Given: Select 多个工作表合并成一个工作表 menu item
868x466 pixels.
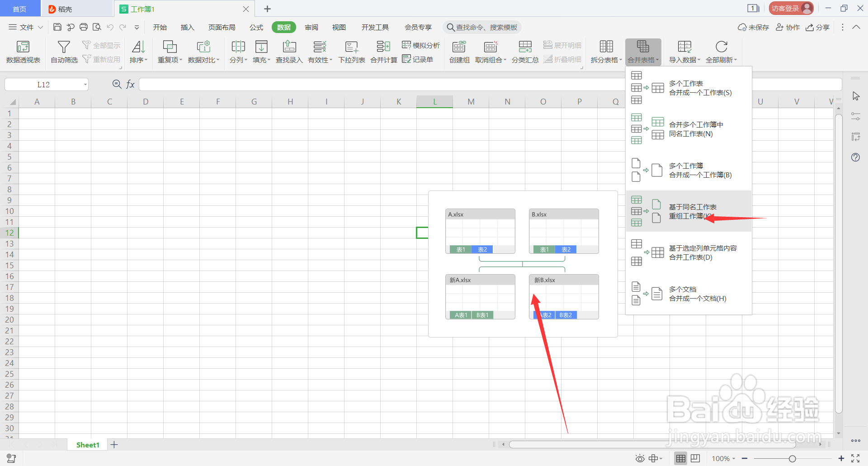Looking at the screenshot, I should [689, 88].
